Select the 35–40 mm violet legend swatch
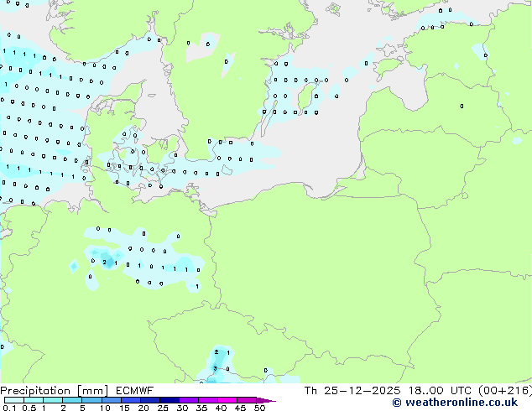 tap(207, 400)
